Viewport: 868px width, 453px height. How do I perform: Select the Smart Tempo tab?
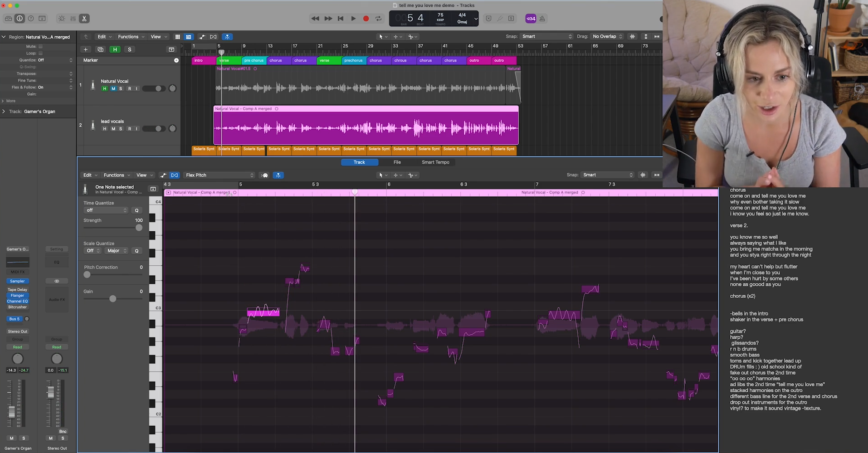coord(435,162)
